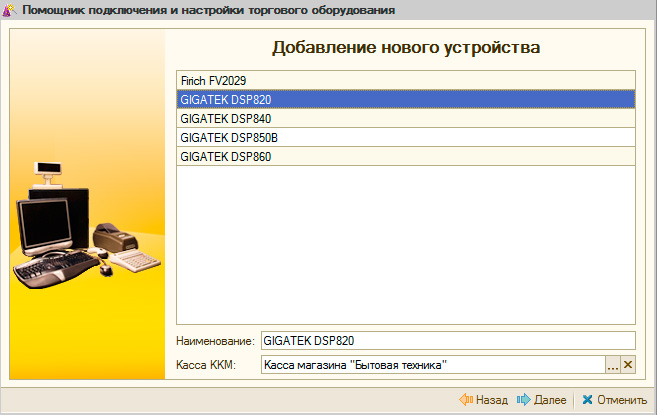Go back with the Назад button

point(484,400)
